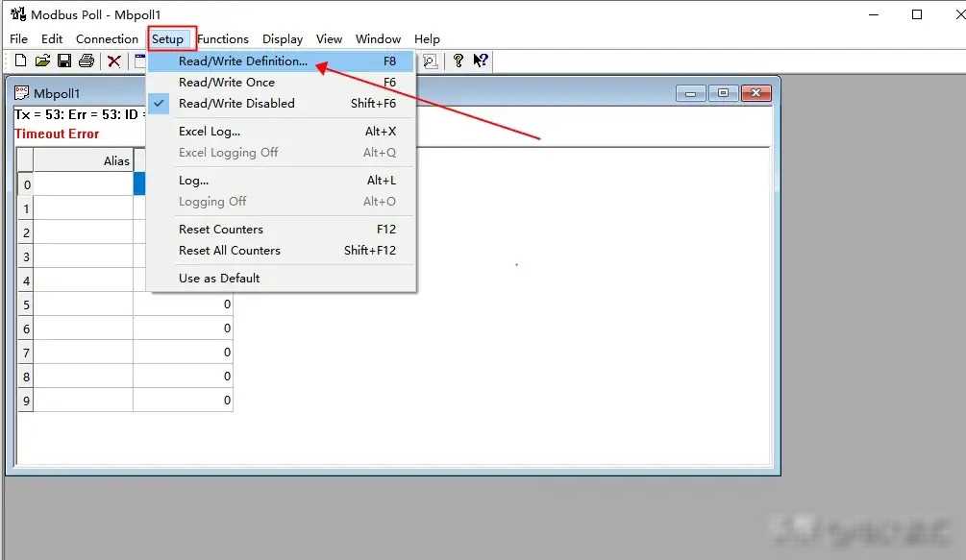Screen dimensions: 966x560
Task: Choose Reset Counters in Setup menu
Action: pyautogui.click(x=281, y=229)
